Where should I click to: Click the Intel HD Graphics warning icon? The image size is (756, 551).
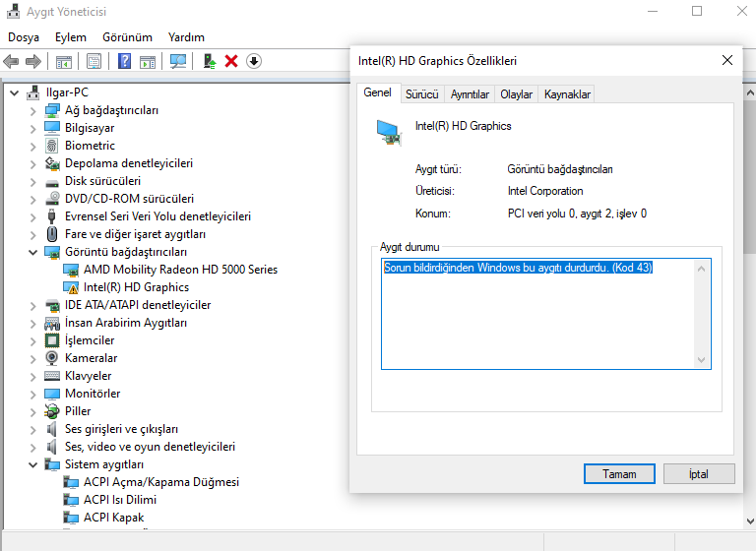(x=71, y=287)
